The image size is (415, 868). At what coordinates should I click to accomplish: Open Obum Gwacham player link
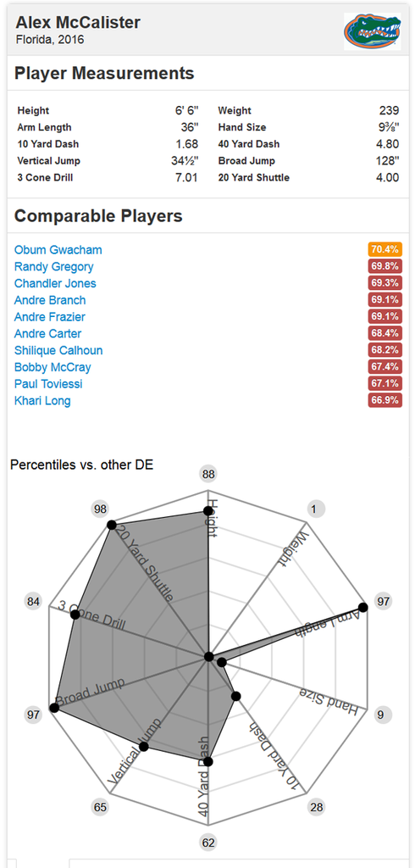click(x=58, y=250)
